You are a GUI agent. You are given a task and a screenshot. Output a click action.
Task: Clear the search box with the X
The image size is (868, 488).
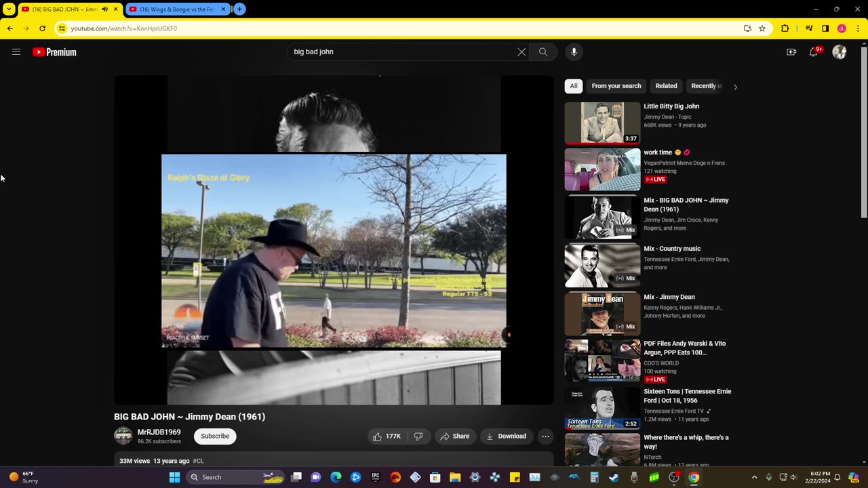[x=521, y=52]
